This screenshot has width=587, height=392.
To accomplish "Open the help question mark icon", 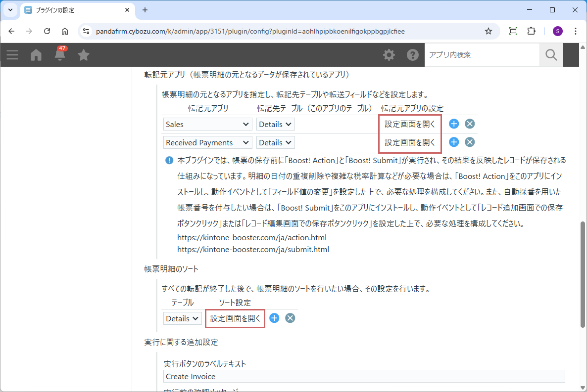I will click(x=413, y=55).
